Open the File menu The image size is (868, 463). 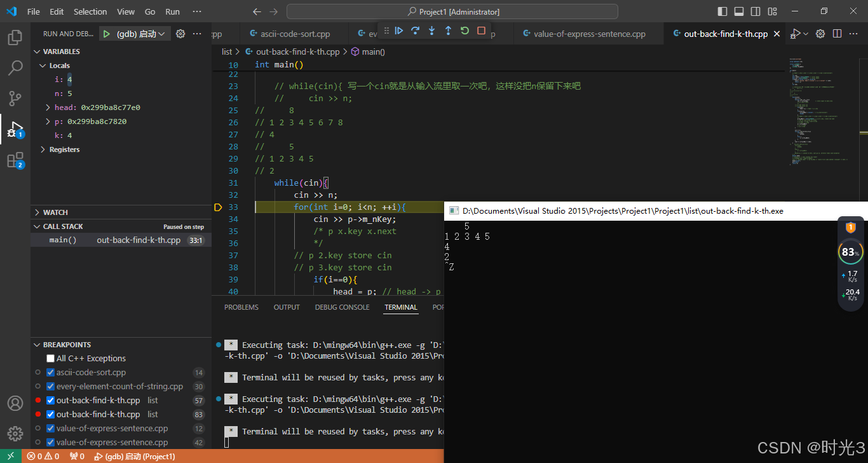pyautogui.click(x=34, y=11)
